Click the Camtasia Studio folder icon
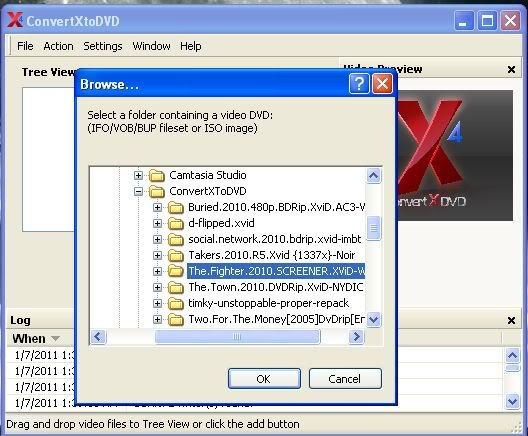 157,175
